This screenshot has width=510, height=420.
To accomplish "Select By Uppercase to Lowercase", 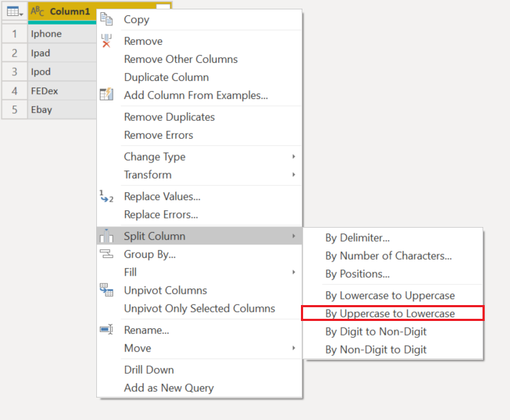I will (393, 314).
